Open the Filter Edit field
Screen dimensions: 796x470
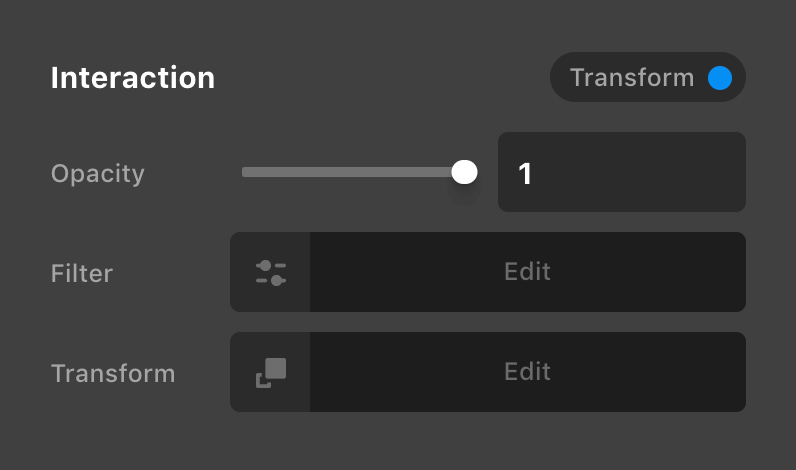[527, 272]
